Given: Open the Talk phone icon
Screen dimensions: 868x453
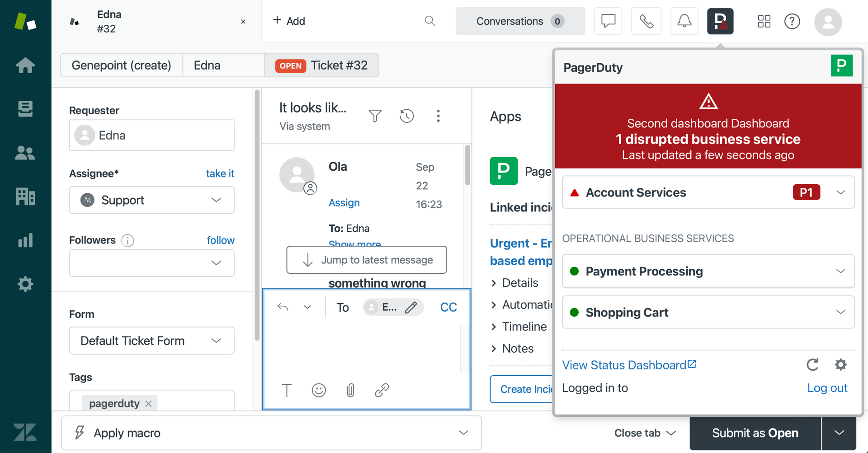Looking at the screenshot, I should pyautogui.click(x=646, y=21).
